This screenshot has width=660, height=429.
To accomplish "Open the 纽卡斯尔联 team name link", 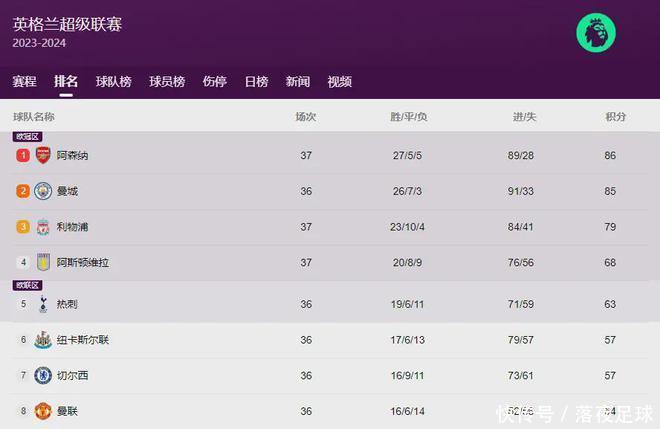I will tap(82, 340).
